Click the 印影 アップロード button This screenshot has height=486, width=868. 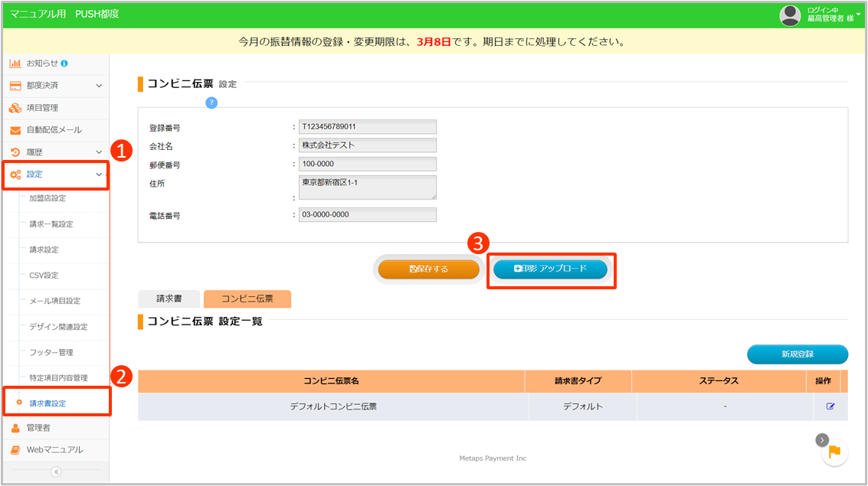tap(550, 269)
